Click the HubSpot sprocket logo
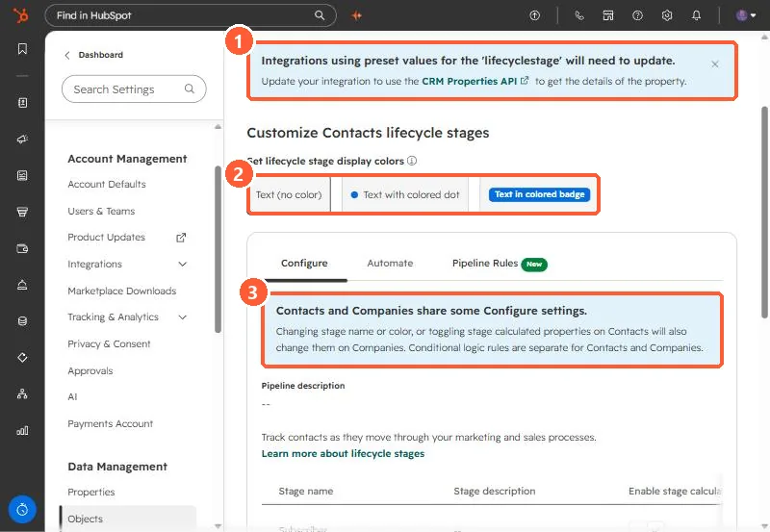 [x=21, y=15]
